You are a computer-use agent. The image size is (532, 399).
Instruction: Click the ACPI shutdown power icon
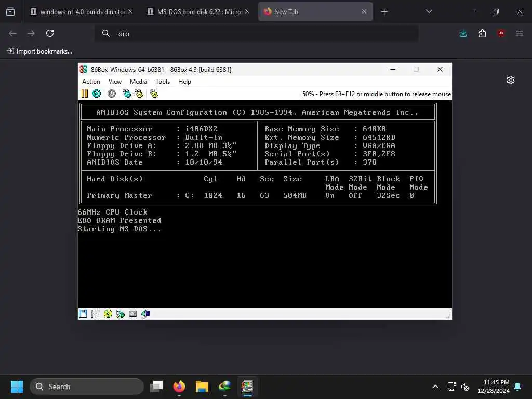112,94
